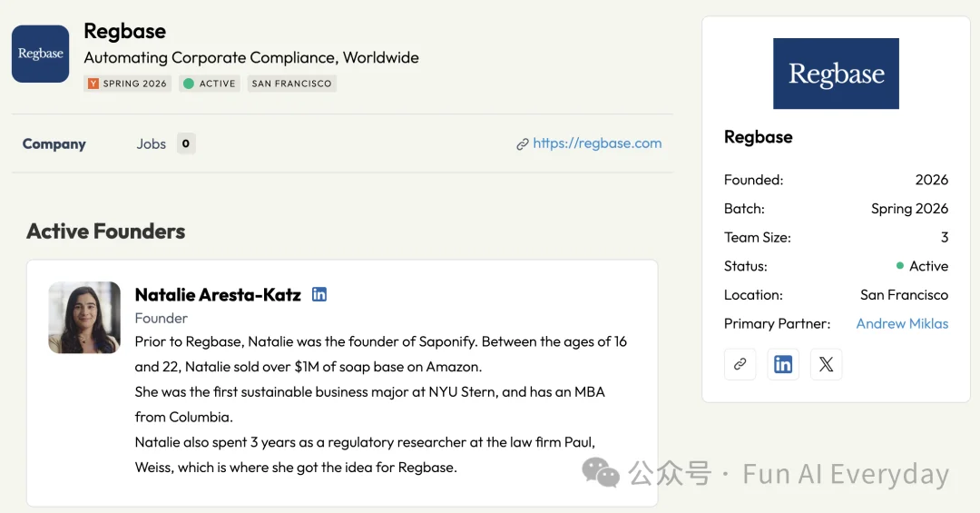Open the Andrew Miklas primary partner link

pos(902,323)
